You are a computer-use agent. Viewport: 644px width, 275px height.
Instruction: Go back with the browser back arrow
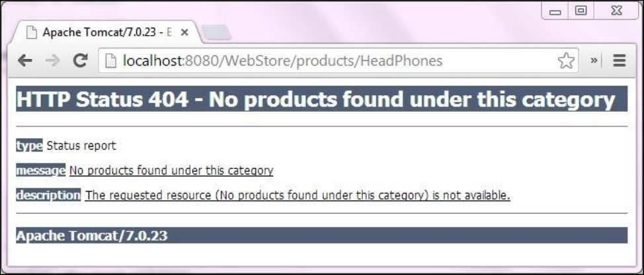pyautogui.click(x=25, y=61)
